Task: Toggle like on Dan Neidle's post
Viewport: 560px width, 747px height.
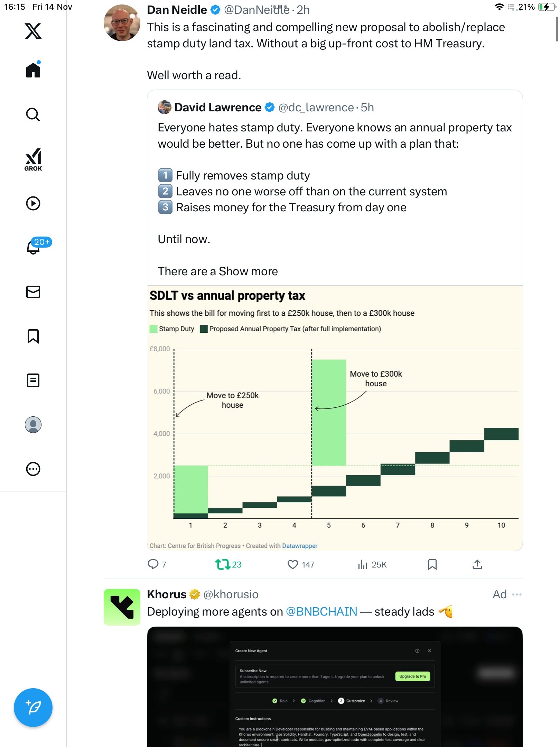Action: (293, 564)
